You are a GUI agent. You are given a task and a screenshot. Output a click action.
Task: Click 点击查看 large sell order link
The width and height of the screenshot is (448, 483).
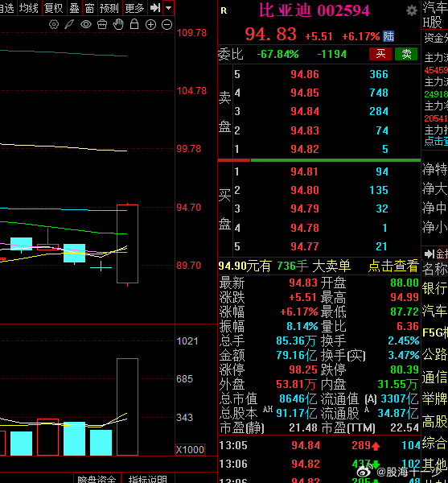click(x=393, y=266)
